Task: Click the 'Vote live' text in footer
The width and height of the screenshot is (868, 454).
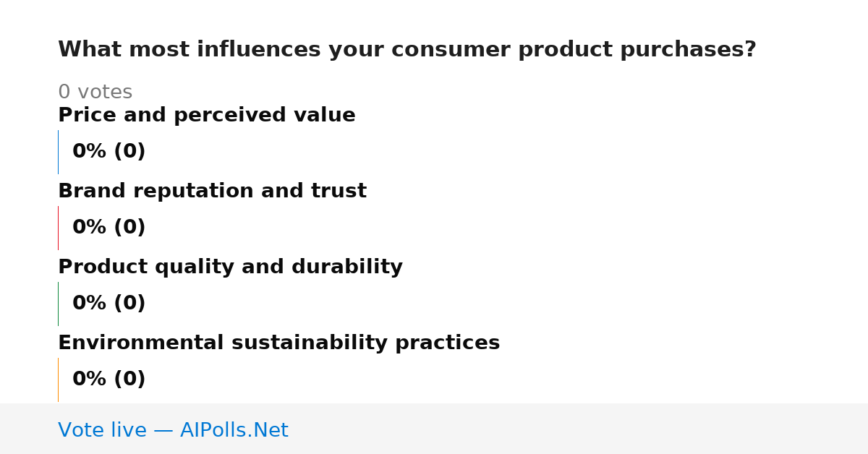Action: 102,431
